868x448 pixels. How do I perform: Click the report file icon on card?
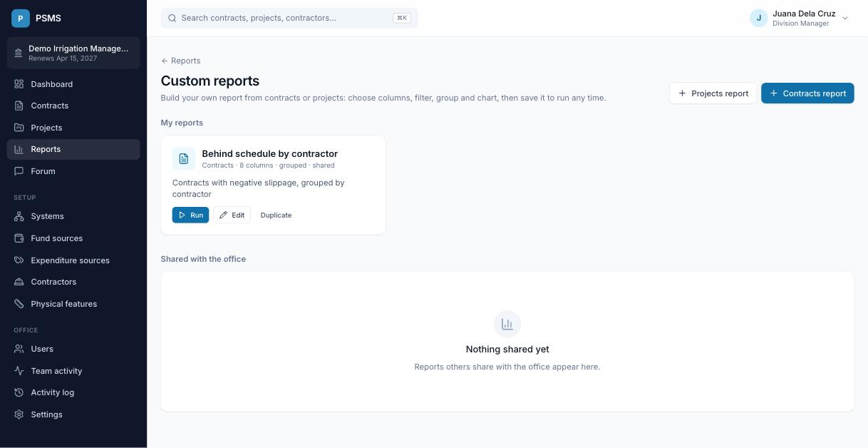[x=184, y=158]
